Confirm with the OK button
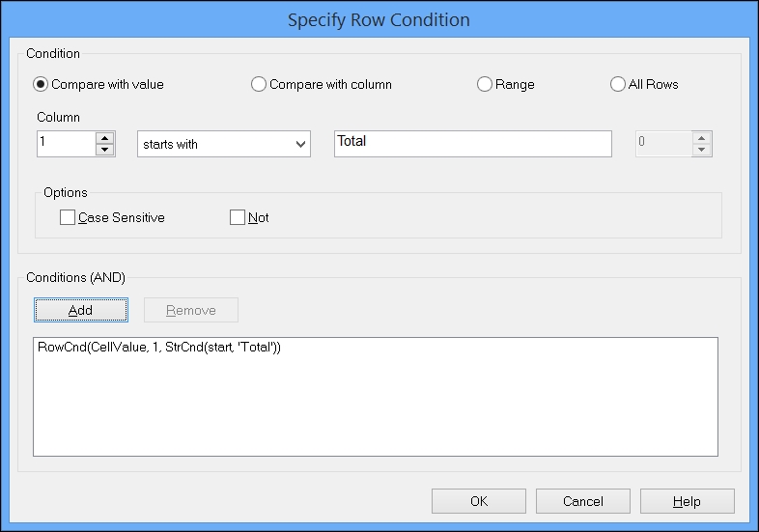This screenshot has width=759, height=532. [479, 501]
